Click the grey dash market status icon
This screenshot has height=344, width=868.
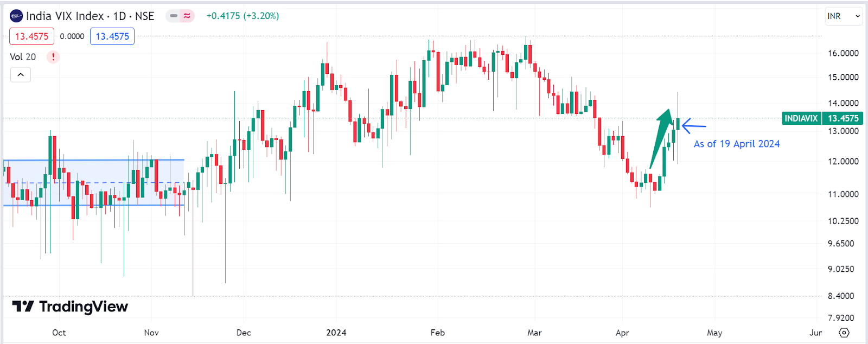(x=174, y=16)
